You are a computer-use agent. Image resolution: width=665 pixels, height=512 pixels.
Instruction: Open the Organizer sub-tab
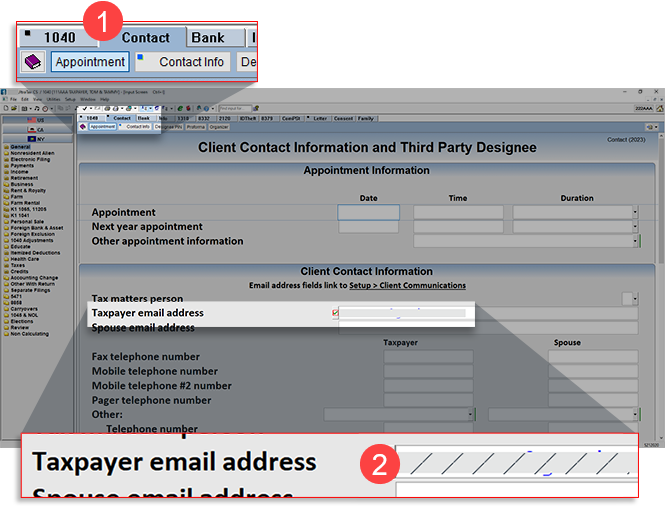[219, 127]
